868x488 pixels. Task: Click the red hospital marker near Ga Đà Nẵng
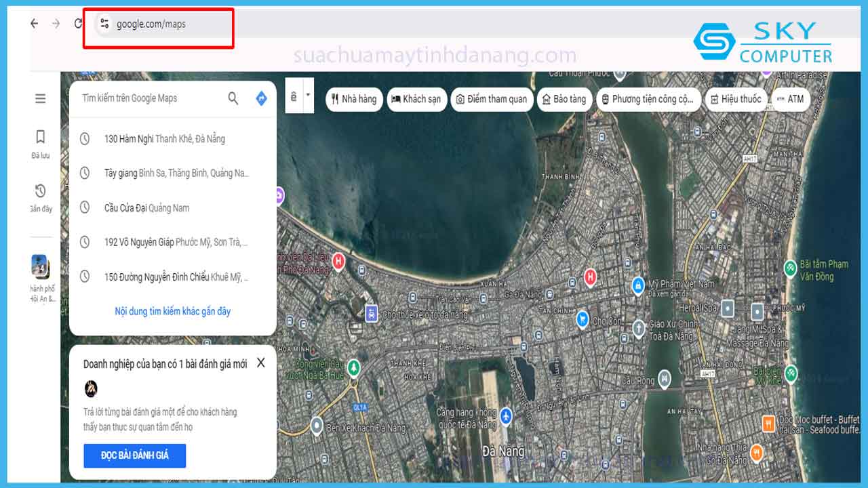591,277
